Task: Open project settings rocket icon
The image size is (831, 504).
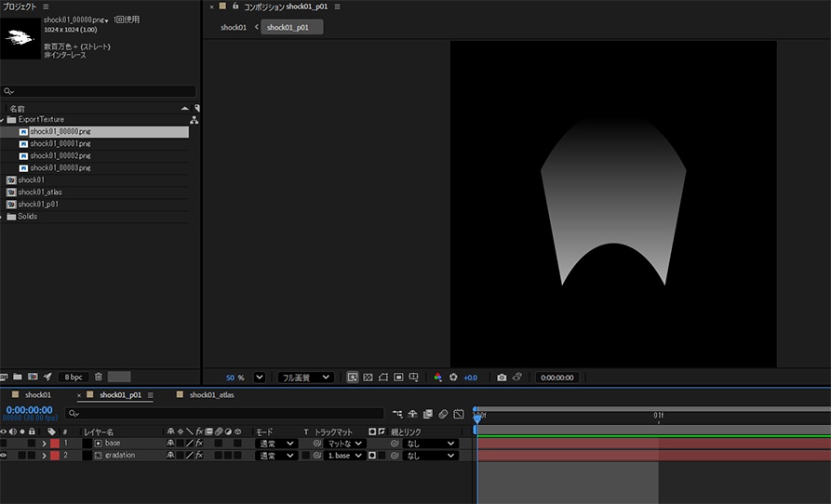Action: [47, 377]
